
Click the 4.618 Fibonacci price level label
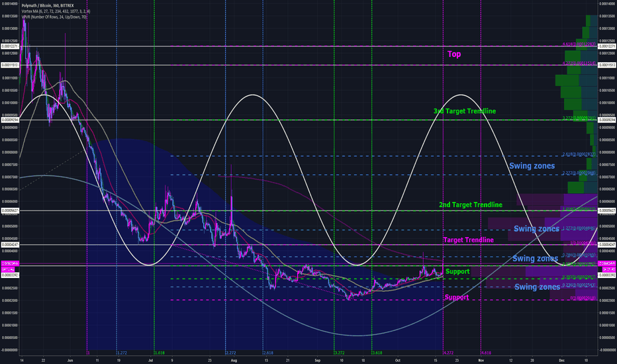coord(579,44)
